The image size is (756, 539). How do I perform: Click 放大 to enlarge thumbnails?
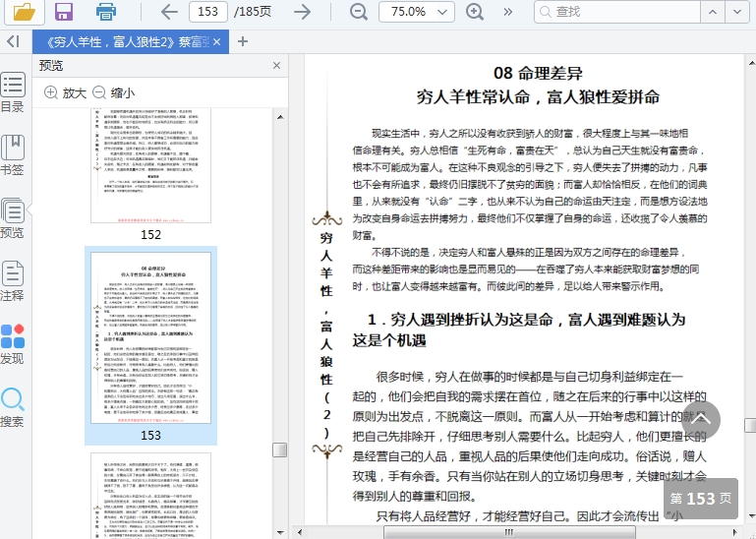pos(65,92)
